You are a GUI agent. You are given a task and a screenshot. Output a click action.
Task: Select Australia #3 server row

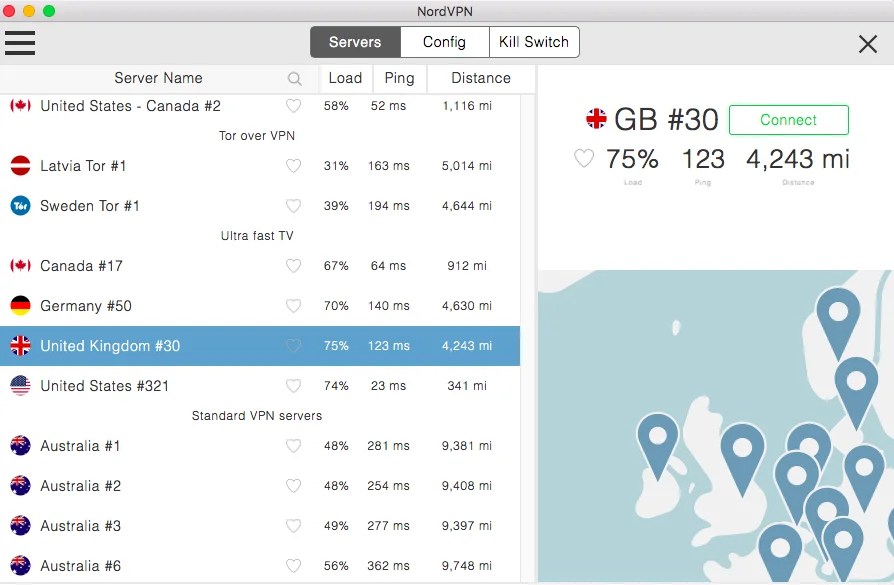click(260, 525)
